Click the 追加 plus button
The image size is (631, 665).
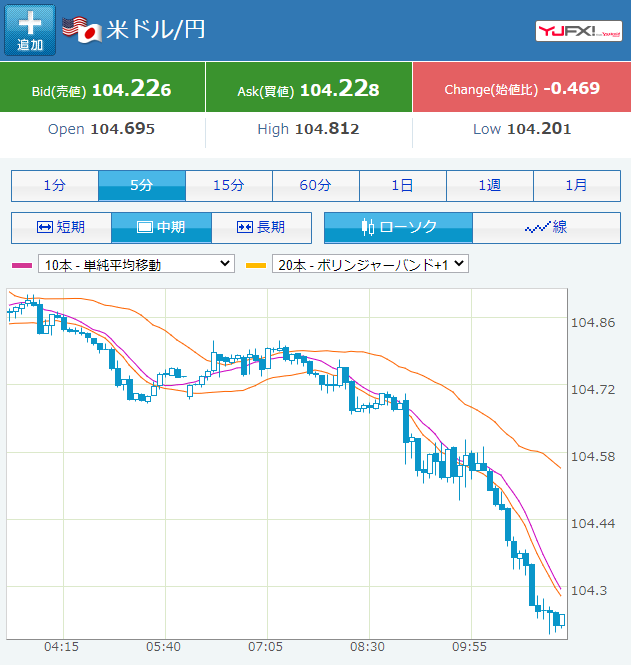tap(30, 30)
